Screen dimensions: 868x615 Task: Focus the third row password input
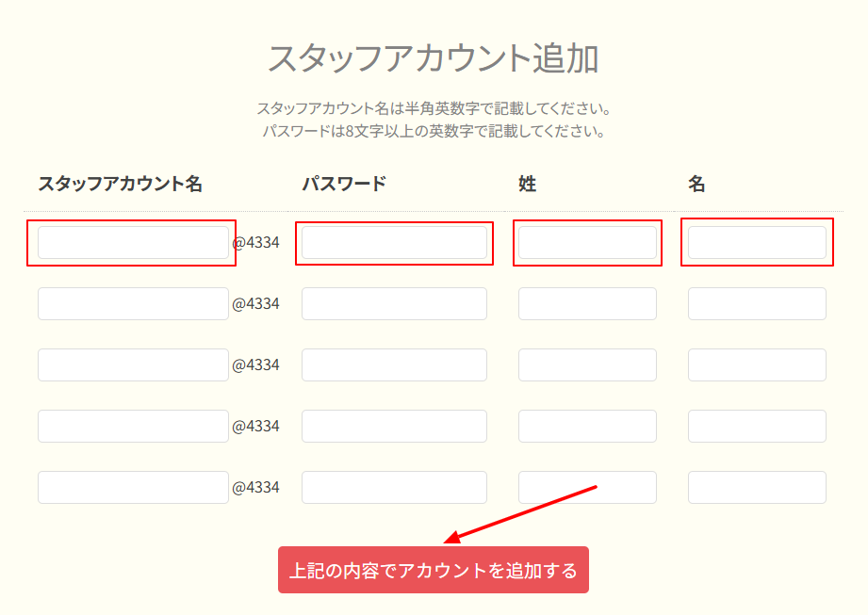(x=394, y=365)
